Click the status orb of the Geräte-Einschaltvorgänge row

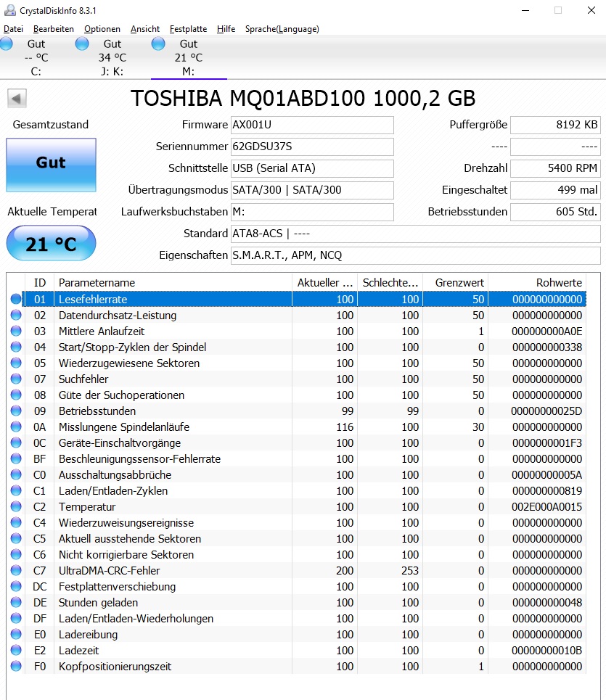coord(16,443)
